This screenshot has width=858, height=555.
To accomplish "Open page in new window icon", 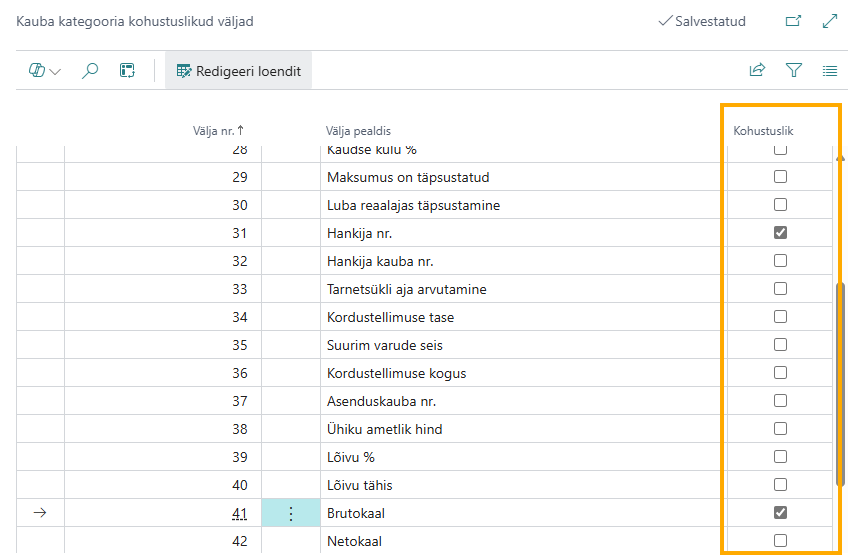I will pos(793,21).
